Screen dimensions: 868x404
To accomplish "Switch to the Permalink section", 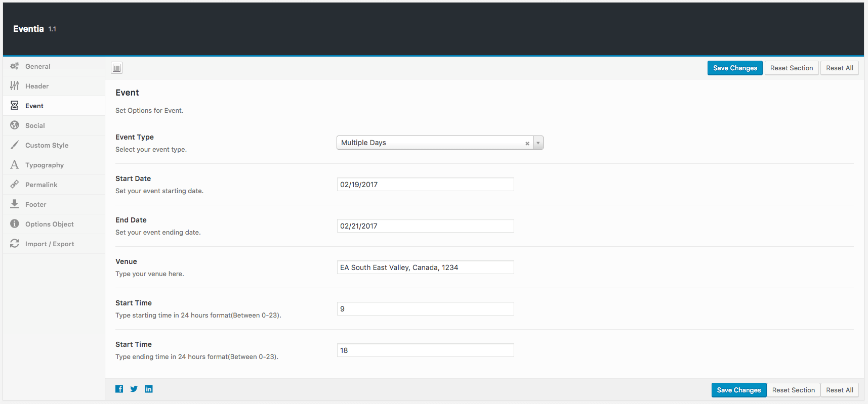I will 42,185.
